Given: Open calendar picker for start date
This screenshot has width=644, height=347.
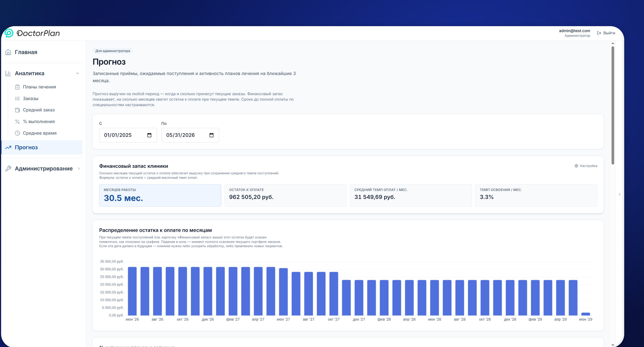Looking at the screenshot, I should point(149,135).
